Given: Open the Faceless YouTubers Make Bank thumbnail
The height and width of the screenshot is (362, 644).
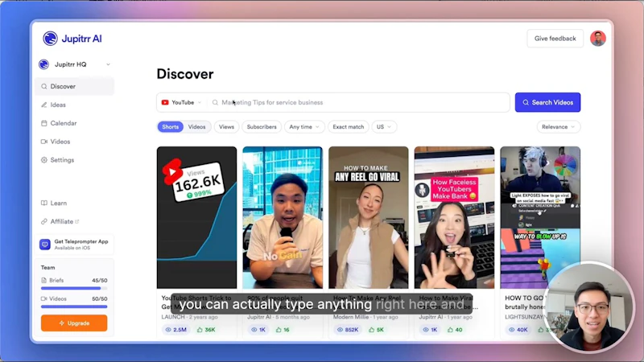Looking at the screenshot, I should [x=454, y=217].
